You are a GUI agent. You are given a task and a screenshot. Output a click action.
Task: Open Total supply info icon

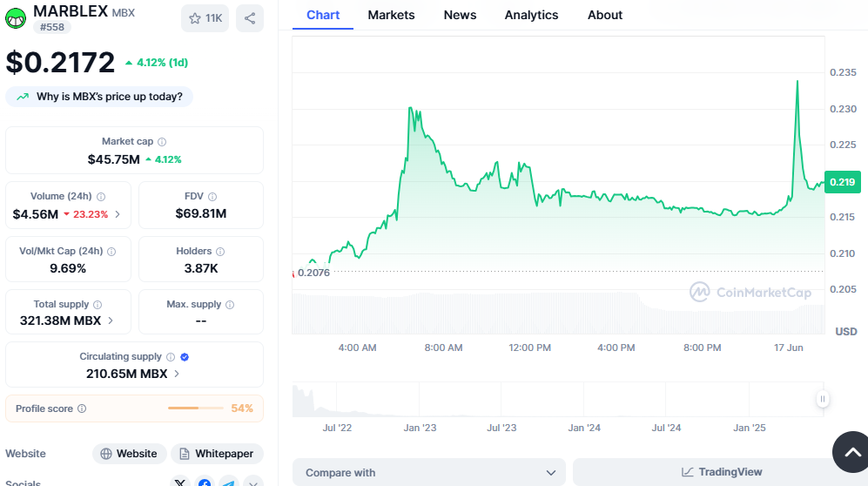point(98,305)
